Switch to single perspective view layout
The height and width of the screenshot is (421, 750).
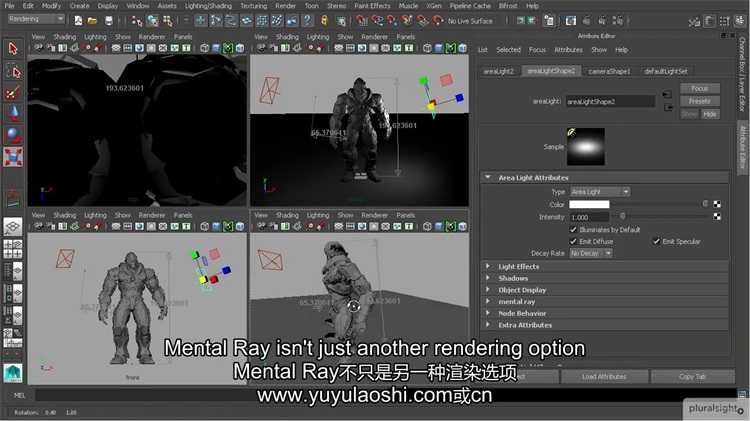13,226
